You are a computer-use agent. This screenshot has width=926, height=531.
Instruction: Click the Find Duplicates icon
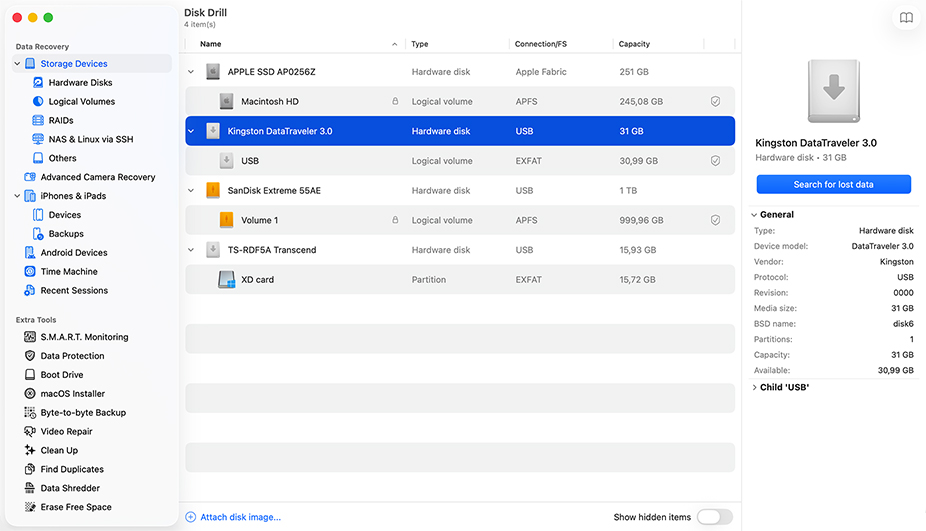[x=30, y=469]
